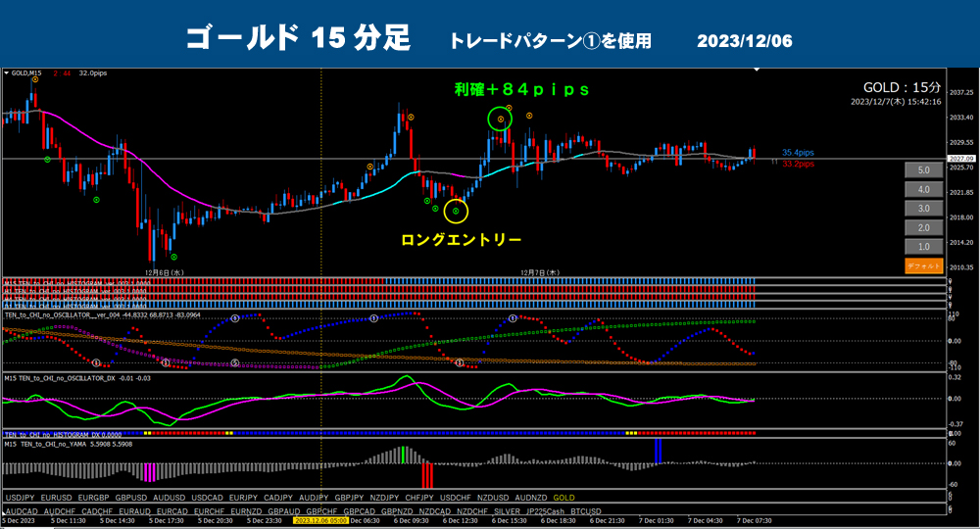Image resolution: width=980 pixels, height=529 pixels.
Task: Click the 12月6日(水) date label on chart
Action: (165, 272)
